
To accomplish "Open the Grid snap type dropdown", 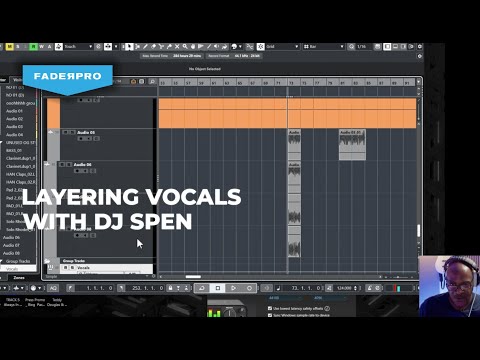I will pos(282,47).
